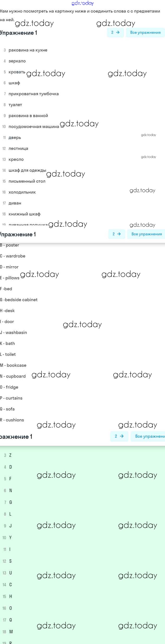Click the word "книжный шкаф"
This screenshot has width=165, height=644.
click(x=25, y=214)
